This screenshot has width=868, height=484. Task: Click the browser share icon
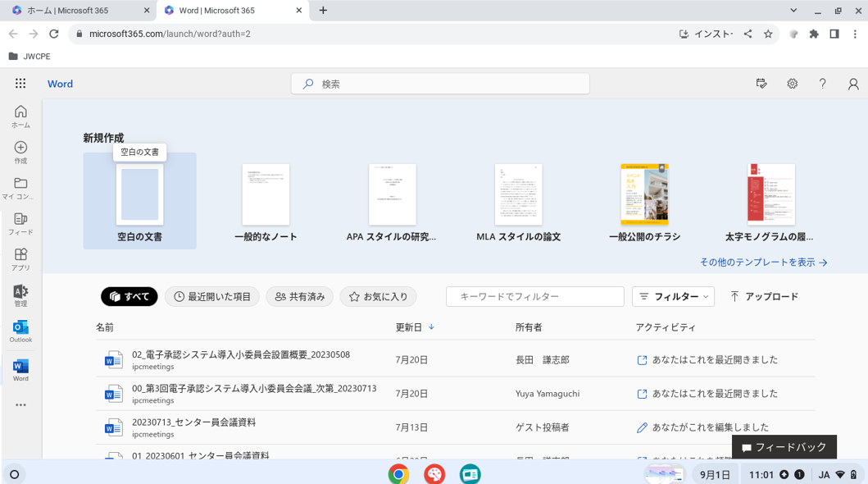point(748,34)
